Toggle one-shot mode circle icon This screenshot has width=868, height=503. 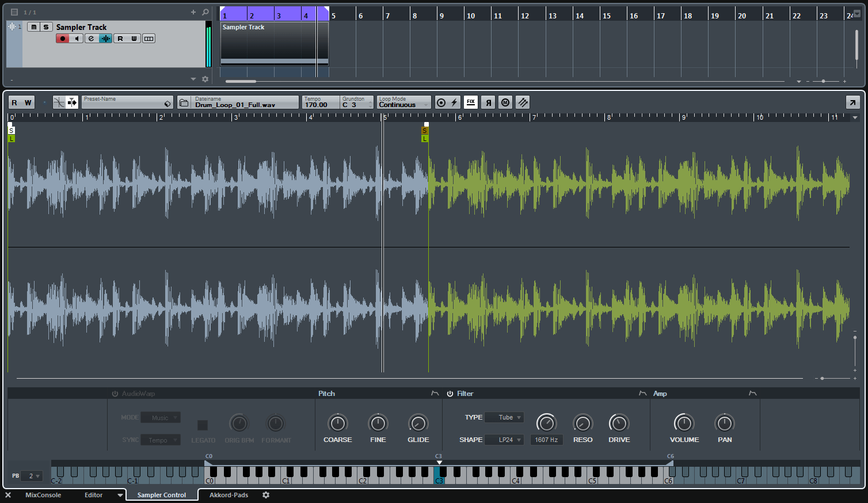(x=441, y=102)
